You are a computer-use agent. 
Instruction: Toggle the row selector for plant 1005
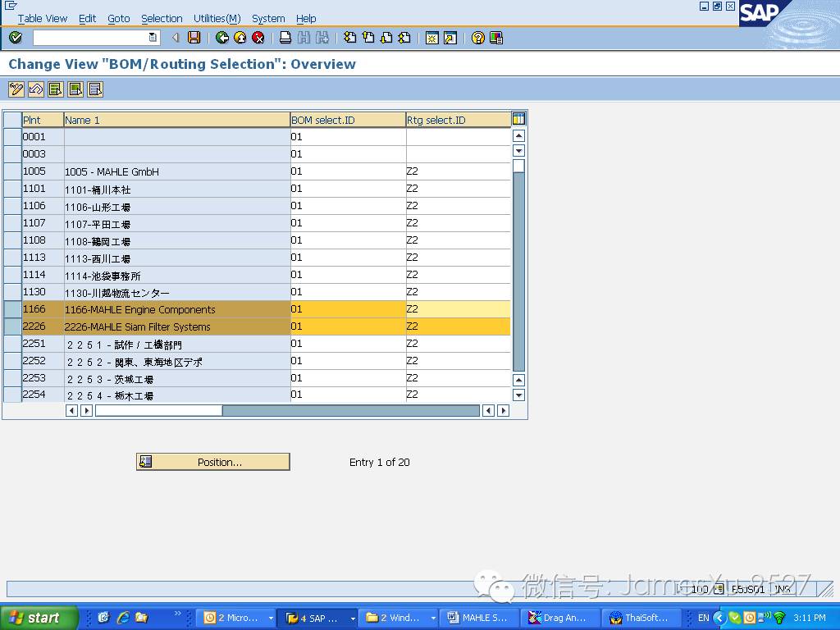12,171
